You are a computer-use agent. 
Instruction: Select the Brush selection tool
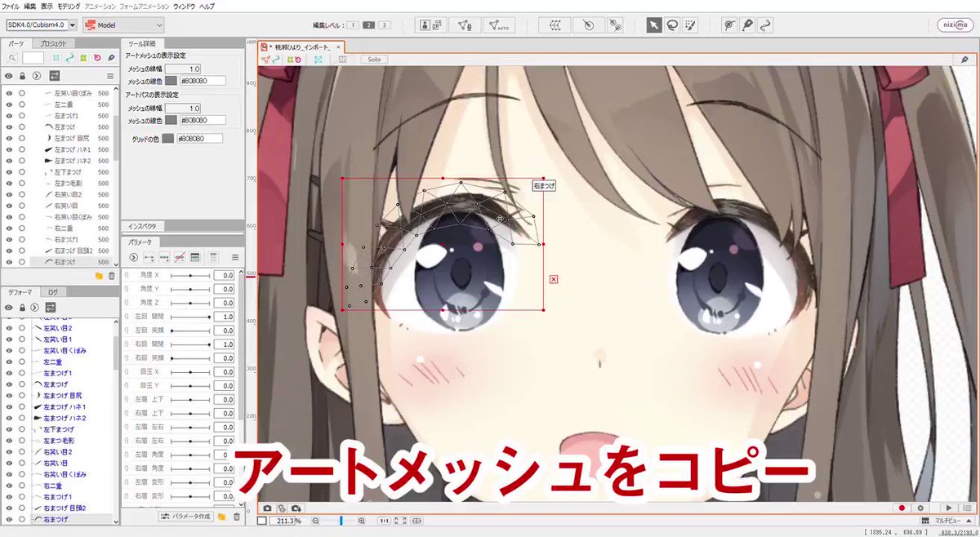pyautogui.click(x=691, y=25)
